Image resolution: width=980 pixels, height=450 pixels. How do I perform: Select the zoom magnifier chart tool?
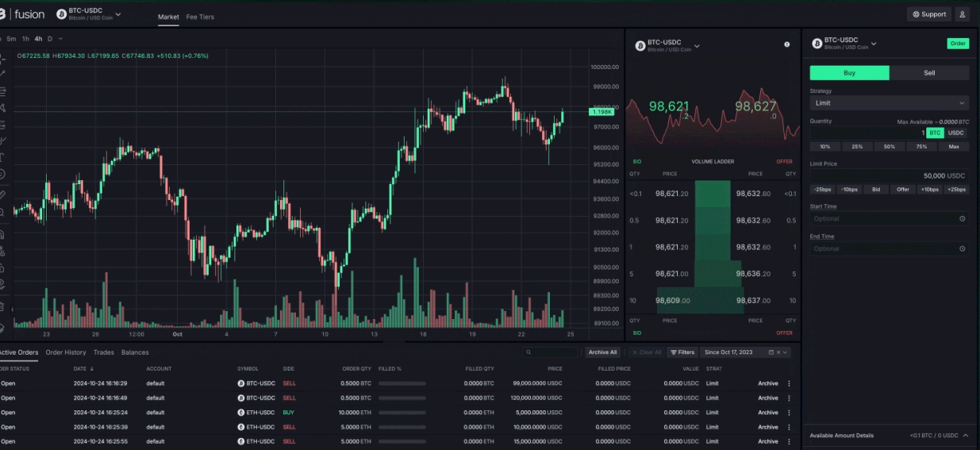coord(2,213)
